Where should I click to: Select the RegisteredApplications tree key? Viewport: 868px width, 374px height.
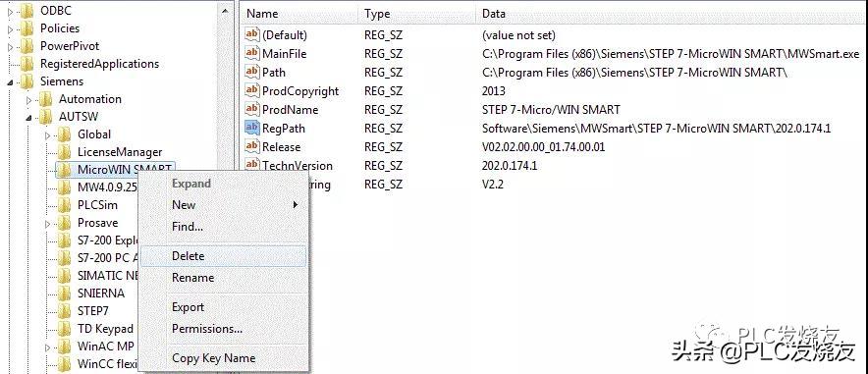click(x=99, y=64)
